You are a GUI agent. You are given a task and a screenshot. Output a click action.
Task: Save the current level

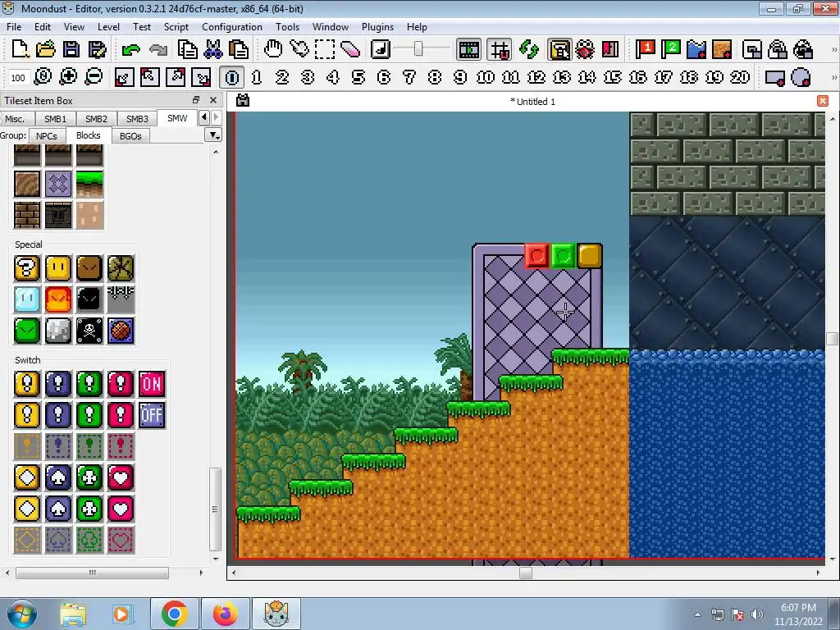[x=71, y=49]
